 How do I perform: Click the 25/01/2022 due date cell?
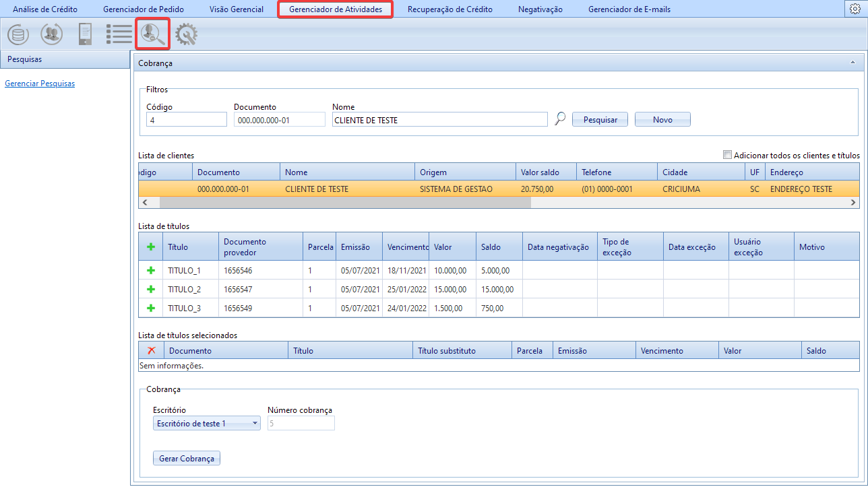click(407, 289)
